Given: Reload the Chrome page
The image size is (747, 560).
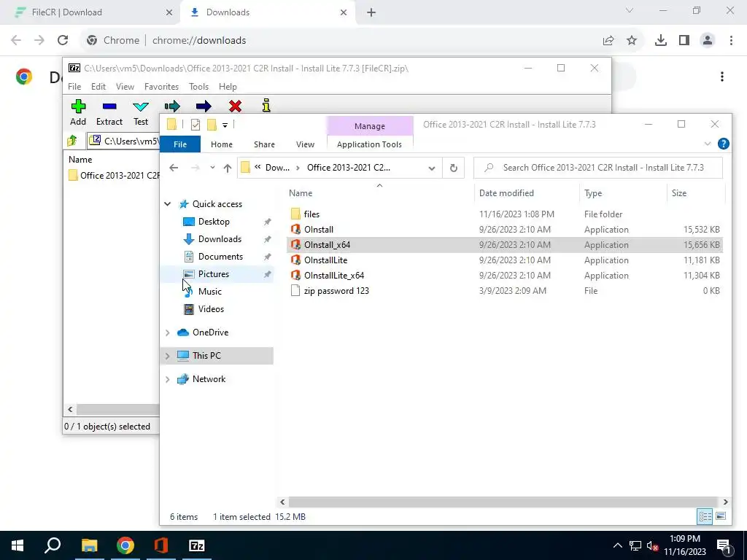Looking at the screenshot, I should (x=63, y=40).
